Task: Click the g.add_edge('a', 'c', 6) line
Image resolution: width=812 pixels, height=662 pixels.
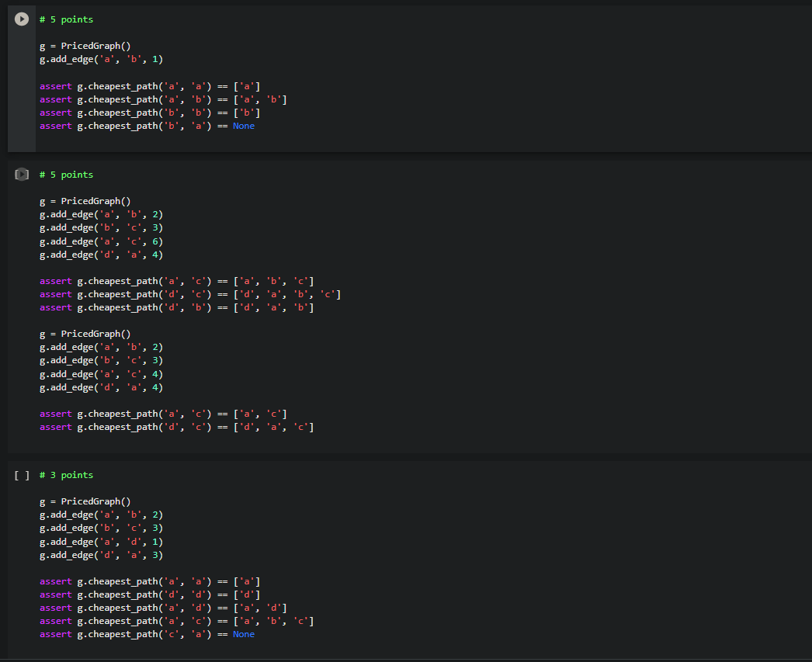Action: click(102, 241)
